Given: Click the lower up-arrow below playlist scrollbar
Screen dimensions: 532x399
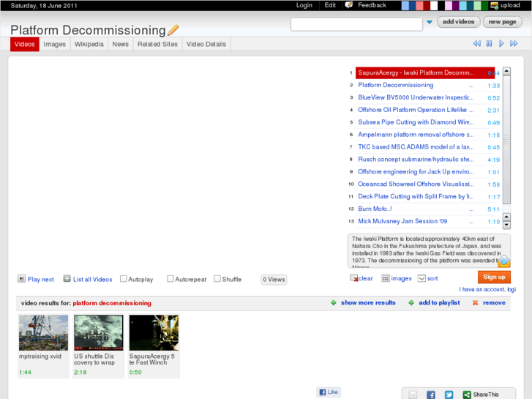Looking at the screenshot, I should [506, 217].
